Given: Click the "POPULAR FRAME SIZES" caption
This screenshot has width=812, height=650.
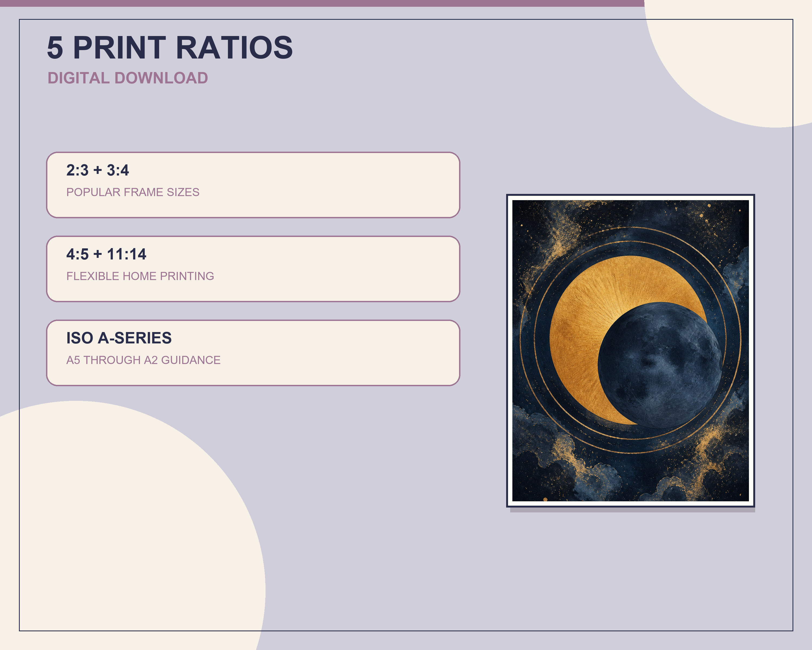Looking at the screenshot, I should [x=133, y=192].
